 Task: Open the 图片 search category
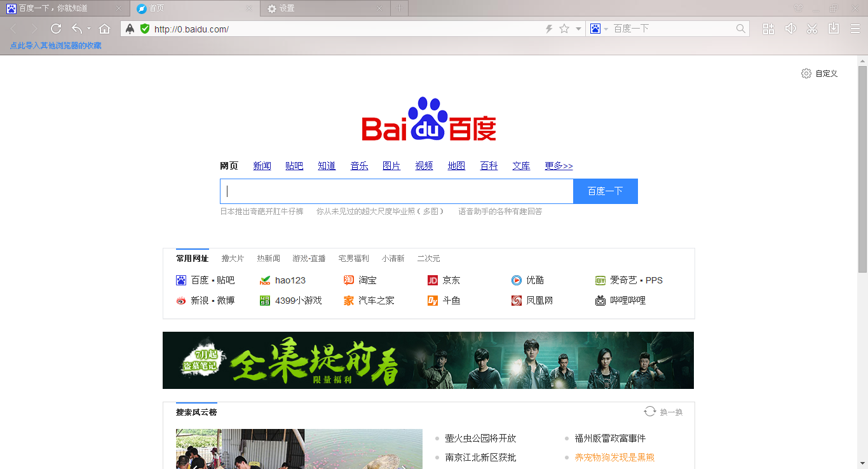(391, 166)
